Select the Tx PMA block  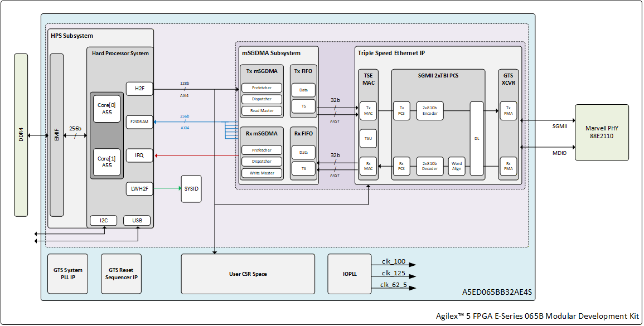(x=509, y=111)
